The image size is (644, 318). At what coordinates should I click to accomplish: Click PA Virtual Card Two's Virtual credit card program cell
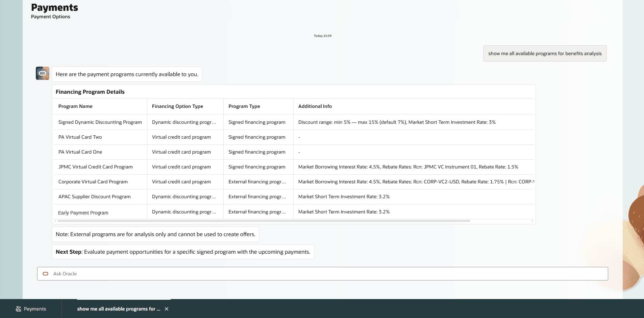tap(185, 137)
